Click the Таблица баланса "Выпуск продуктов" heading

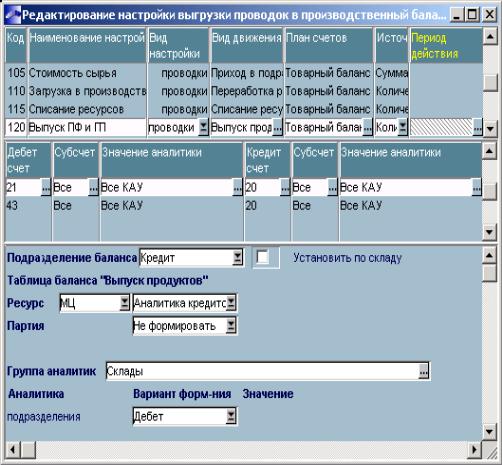(x=108, y=280)
